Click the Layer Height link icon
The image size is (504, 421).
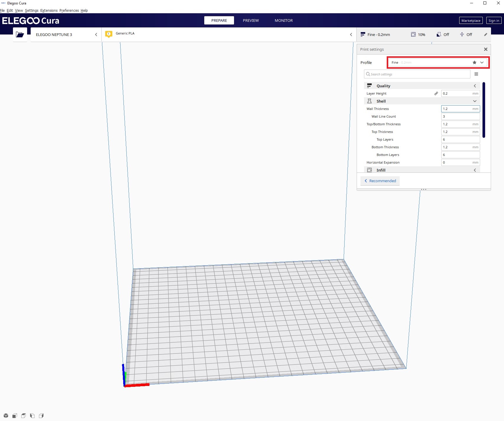(x=436, y=93)
